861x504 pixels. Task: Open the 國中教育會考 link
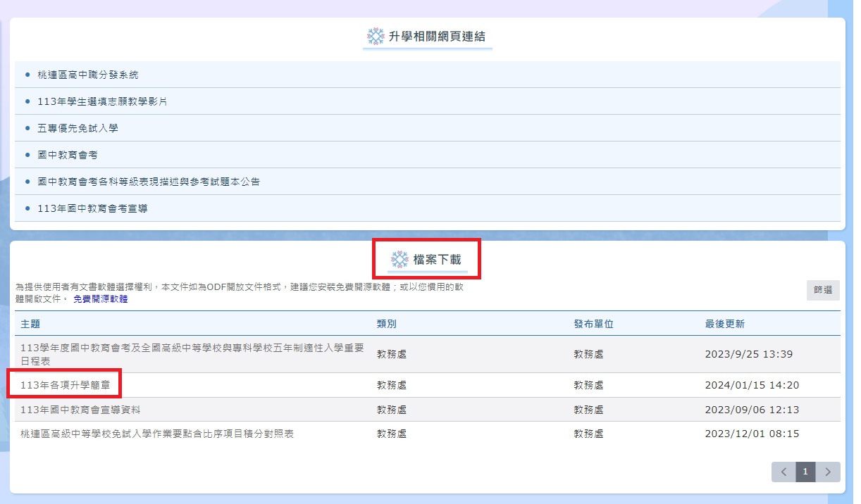point(68,155)
